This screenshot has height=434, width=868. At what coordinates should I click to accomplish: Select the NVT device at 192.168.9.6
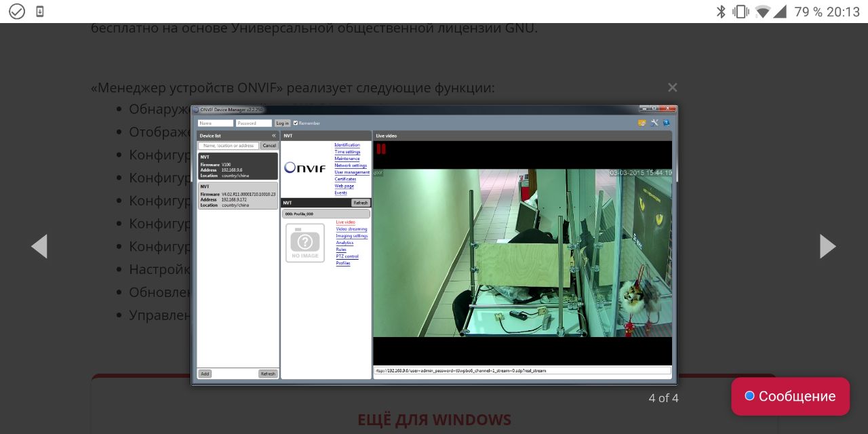pyautogui.click(x=237, y=166)
